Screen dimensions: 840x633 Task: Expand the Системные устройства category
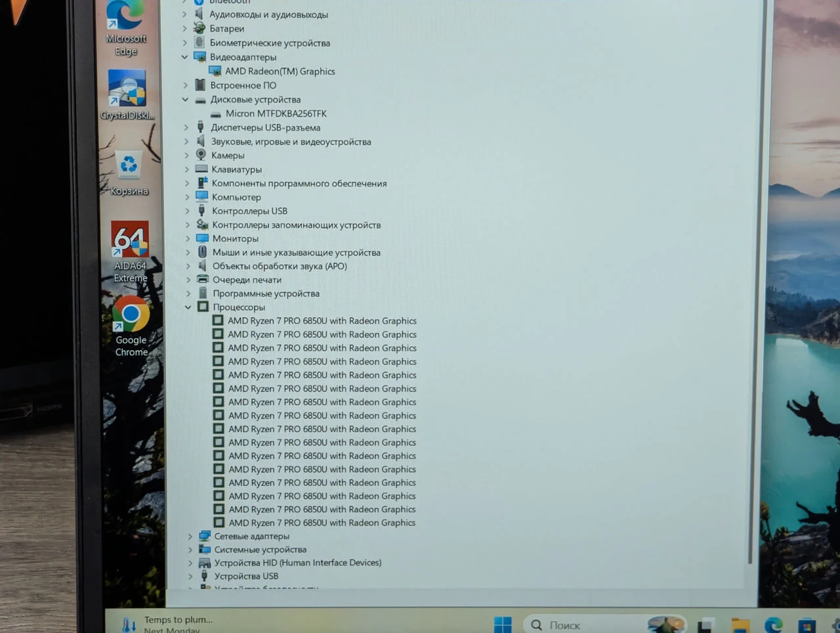click(190, 550)
